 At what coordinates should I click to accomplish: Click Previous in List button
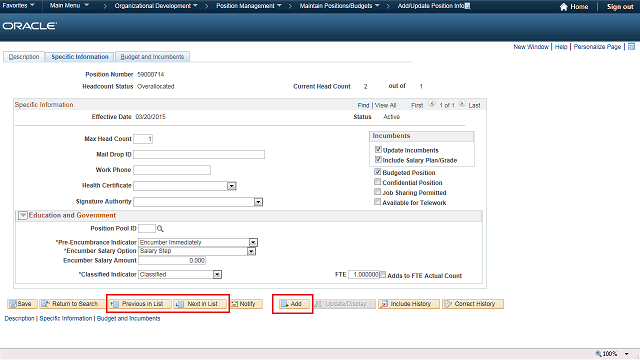(x=140, y=304)
